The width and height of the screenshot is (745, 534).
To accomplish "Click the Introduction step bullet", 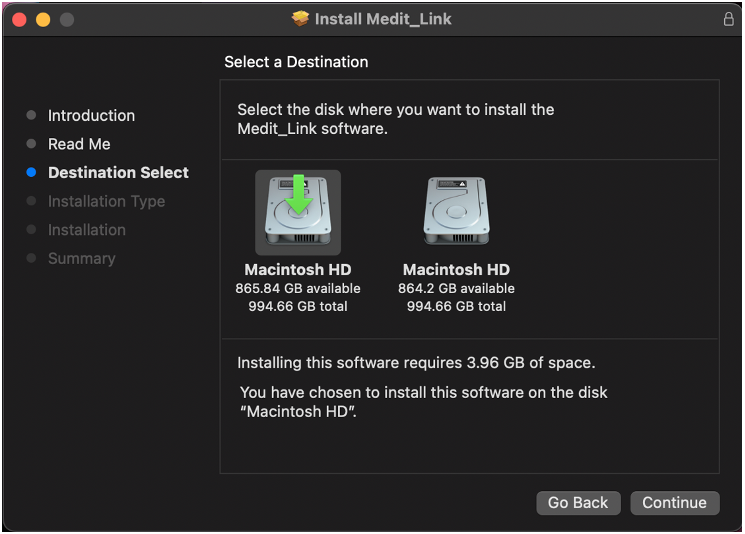I will pos(31,115).
